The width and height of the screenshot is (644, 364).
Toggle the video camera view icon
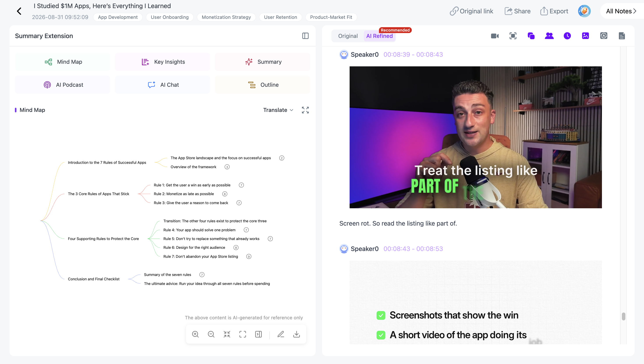pyautogui.click(x=495, y=36)
